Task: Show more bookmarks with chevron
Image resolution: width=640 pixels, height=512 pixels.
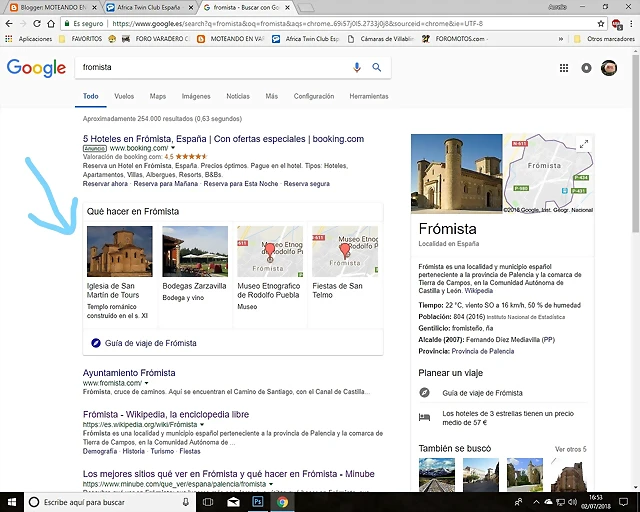Action: [x=561, y=39]
